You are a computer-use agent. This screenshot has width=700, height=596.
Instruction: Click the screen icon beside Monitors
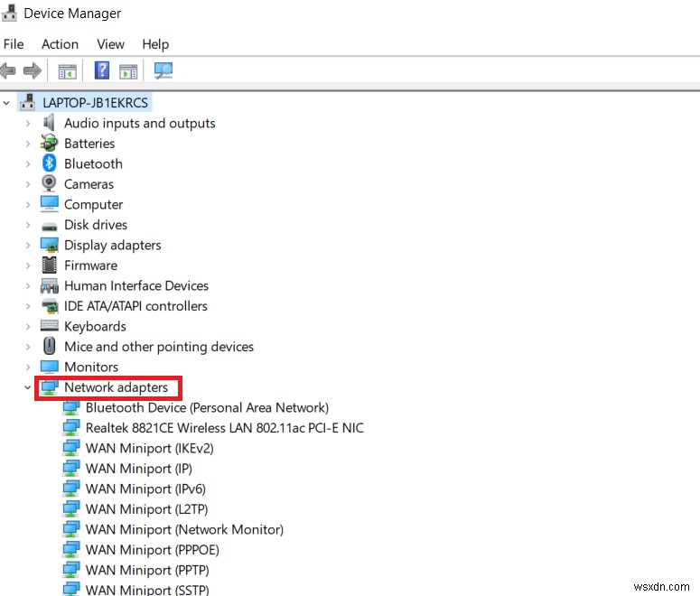coord(49,367)
